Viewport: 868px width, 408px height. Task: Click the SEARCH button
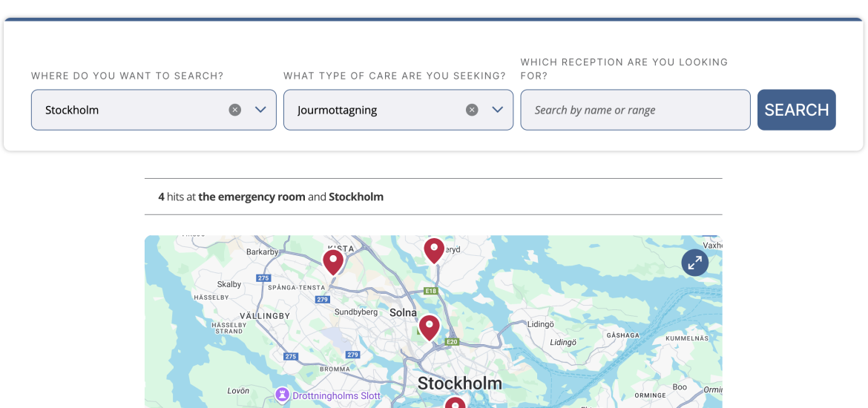tap(797, 111)
